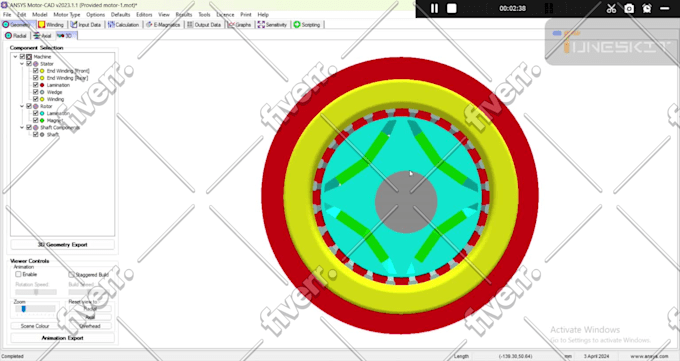Click the ANSYS Motor-CAD title bar app icon
The image size is (680, 361).
tap(4, 5)
